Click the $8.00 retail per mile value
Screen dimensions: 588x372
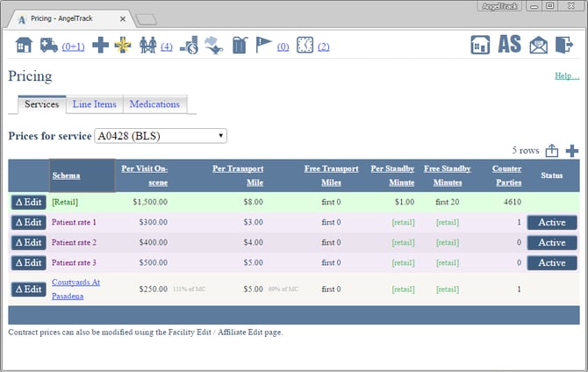[x=253, y=202]
